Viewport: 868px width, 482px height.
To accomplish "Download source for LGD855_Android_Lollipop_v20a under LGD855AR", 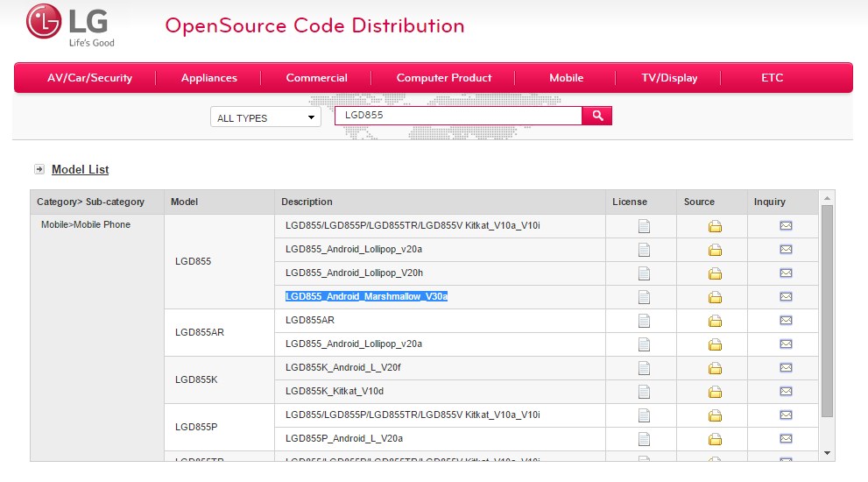I will coord(715,344).
